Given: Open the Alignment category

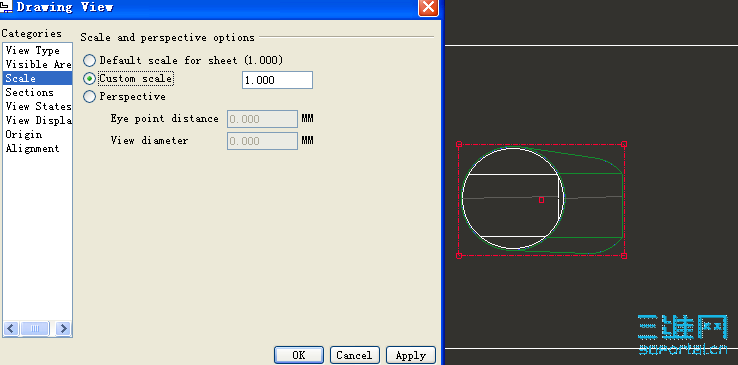Looking at the screenshot, I should pos(37,149).
